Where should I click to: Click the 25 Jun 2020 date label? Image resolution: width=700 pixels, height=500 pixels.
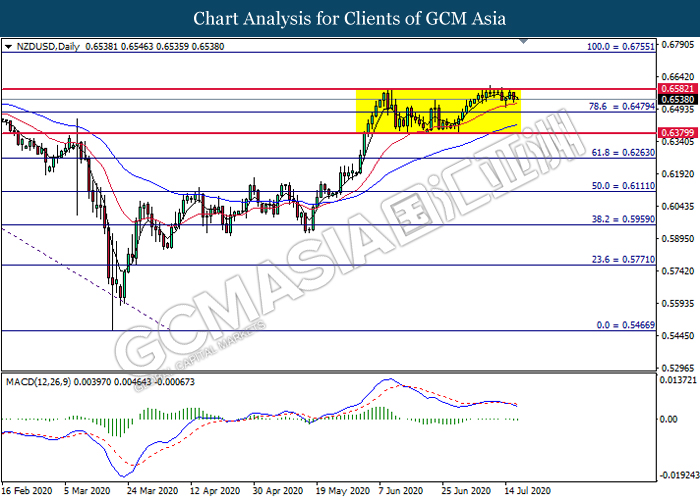pyautogui.click(x=466, y=491)
